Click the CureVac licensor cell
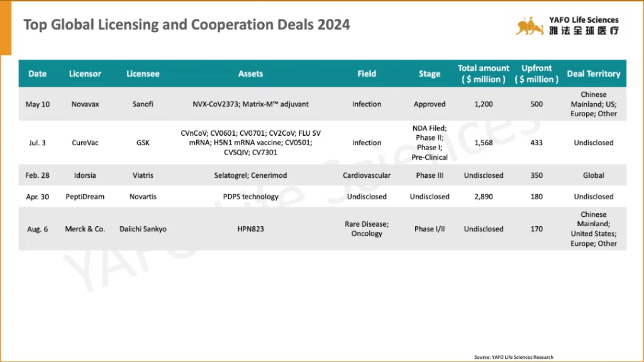This screenshot has width=644, height=362. (85, 143)
